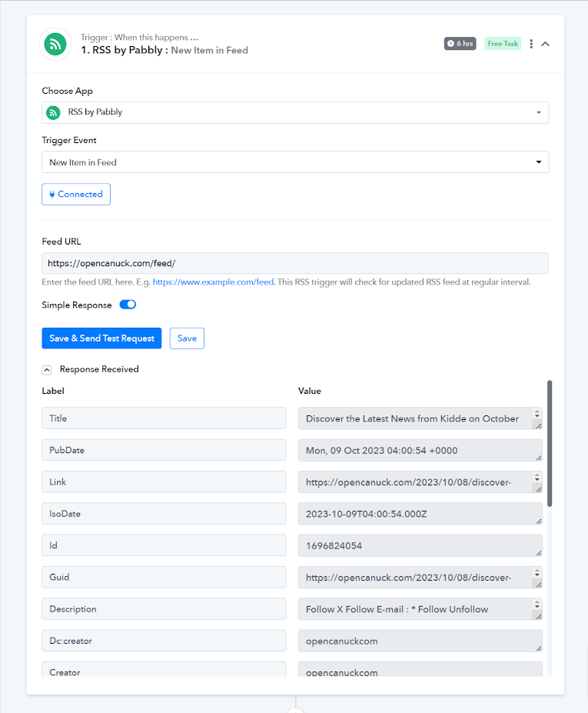Toggle the Simple Response switch
588x713 pixels.
tap(128, 305)
